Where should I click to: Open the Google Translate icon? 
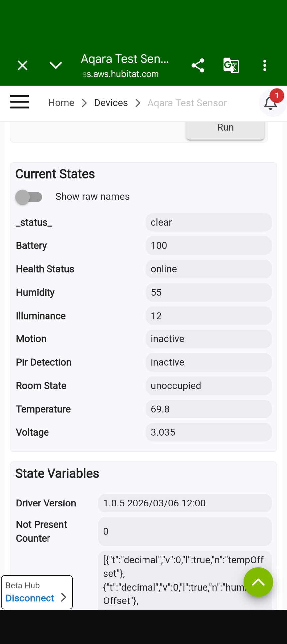tap(231, 65)
